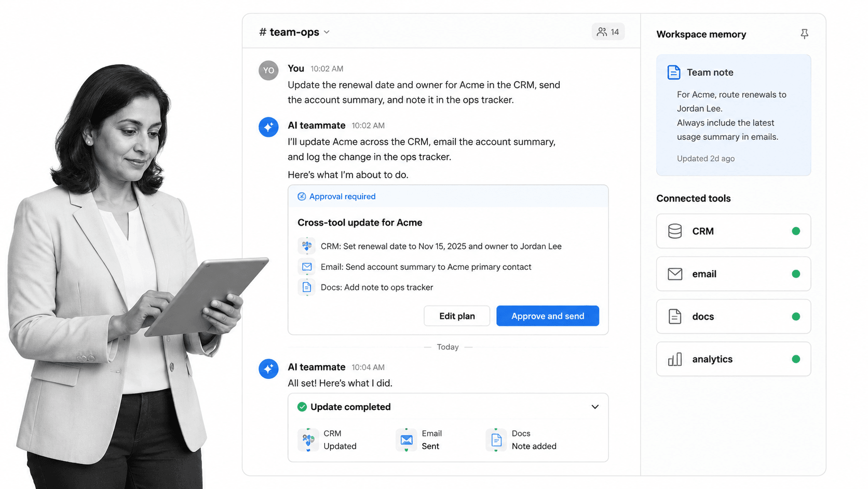Click the 'All set! Here's what I did.' message

tap(340, 383)
